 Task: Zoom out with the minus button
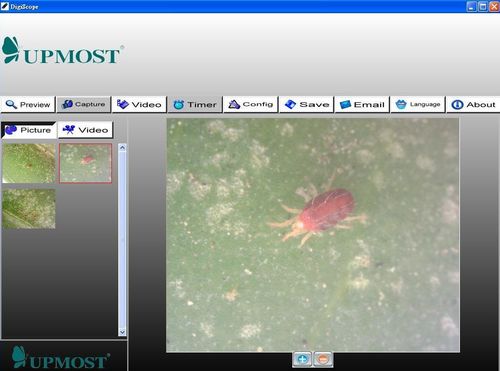pos(323,359)
